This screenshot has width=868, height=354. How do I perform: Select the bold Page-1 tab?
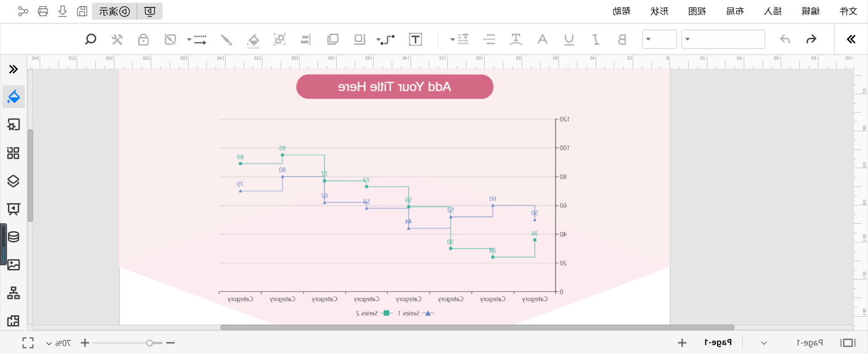718,343
